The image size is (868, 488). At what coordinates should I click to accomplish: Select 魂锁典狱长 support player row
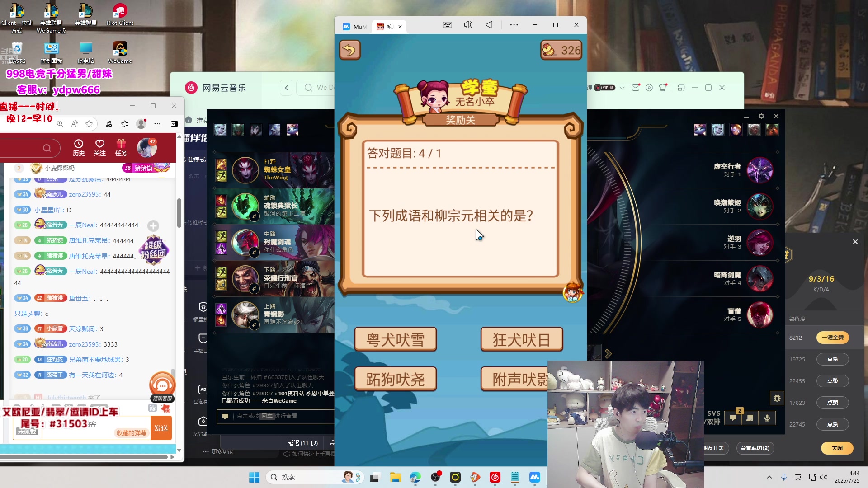click(x=274, y=206)
